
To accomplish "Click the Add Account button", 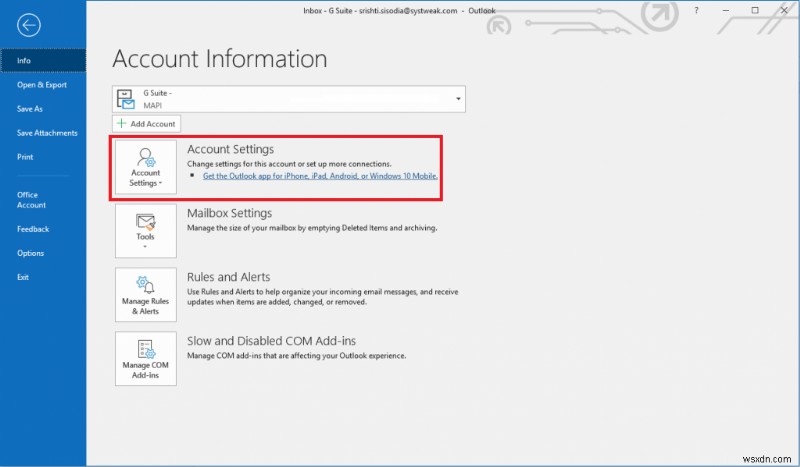I will pyautogui.click(x=146, y=124).
